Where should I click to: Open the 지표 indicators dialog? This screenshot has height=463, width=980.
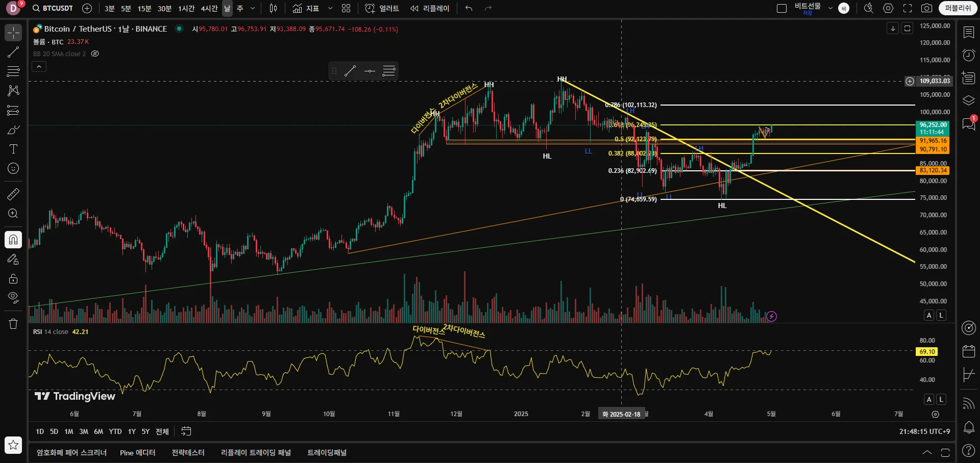(306, 8)
